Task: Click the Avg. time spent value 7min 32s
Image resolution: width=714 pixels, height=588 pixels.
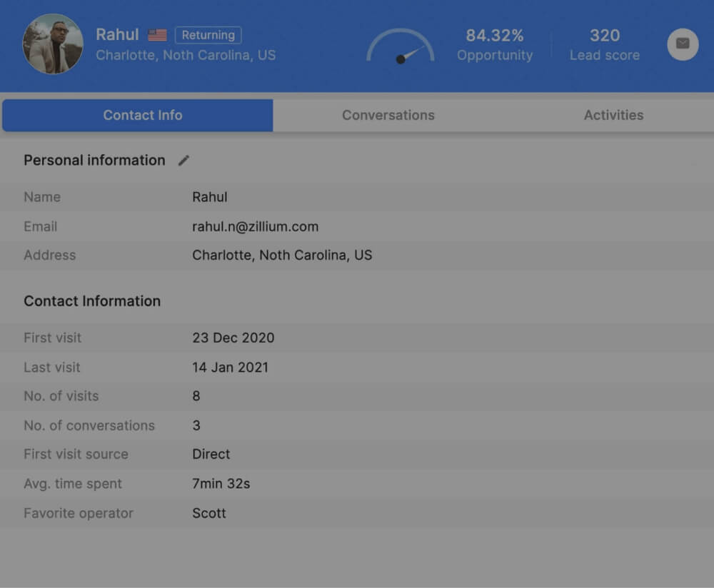Action: tap(221, 483)
